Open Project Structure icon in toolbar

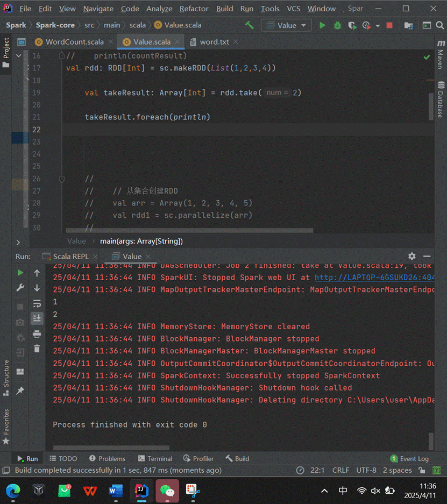[408, 25]
